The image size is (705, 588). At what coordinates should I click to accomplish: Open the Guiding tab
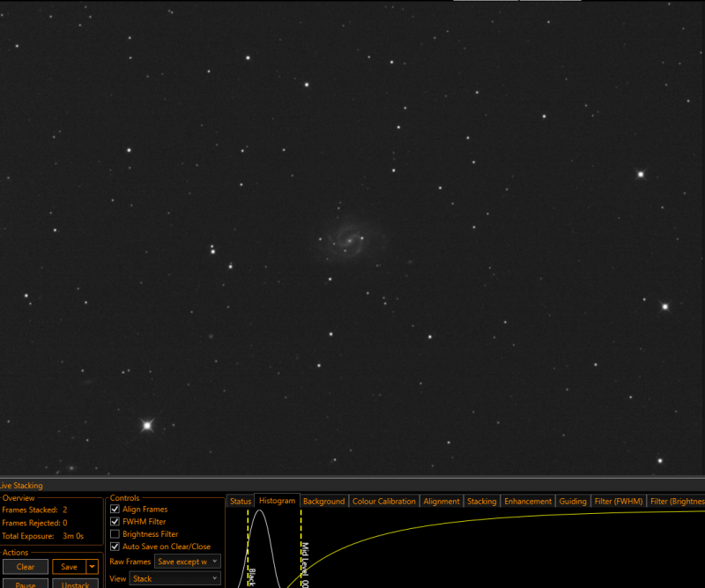(573, 502)
